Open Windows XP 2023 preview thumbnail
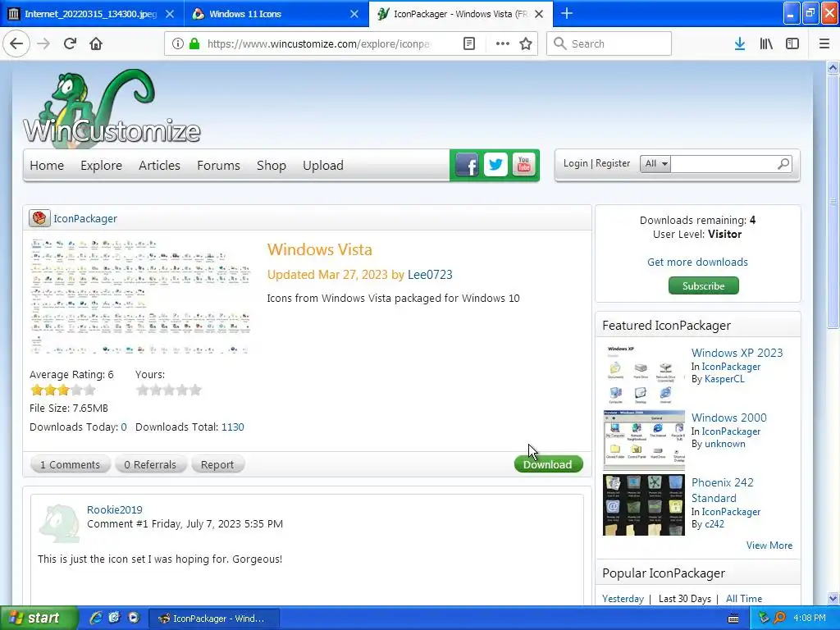Viewport: 840px width, 630px height. [x=643, y=374]
